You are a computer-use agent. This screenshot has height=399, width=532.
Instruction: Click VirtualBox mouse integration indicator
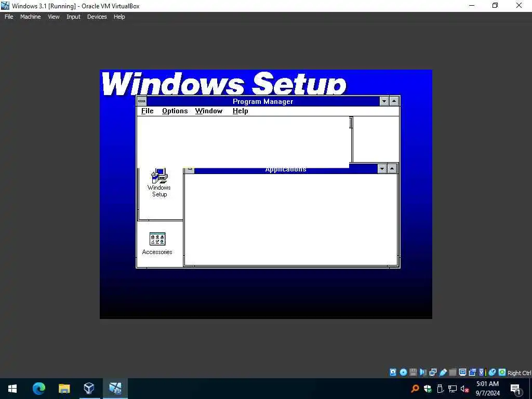(x=492, y=372)
